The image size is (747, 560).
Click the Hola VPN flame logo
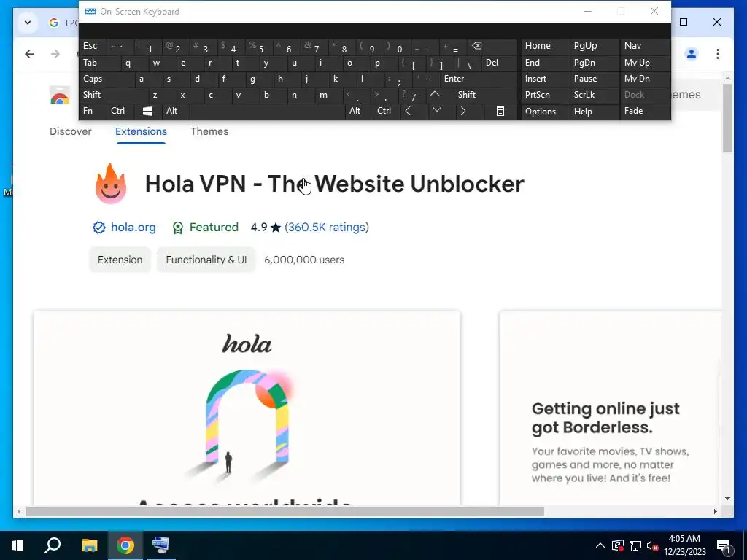[x=111, y=184]
